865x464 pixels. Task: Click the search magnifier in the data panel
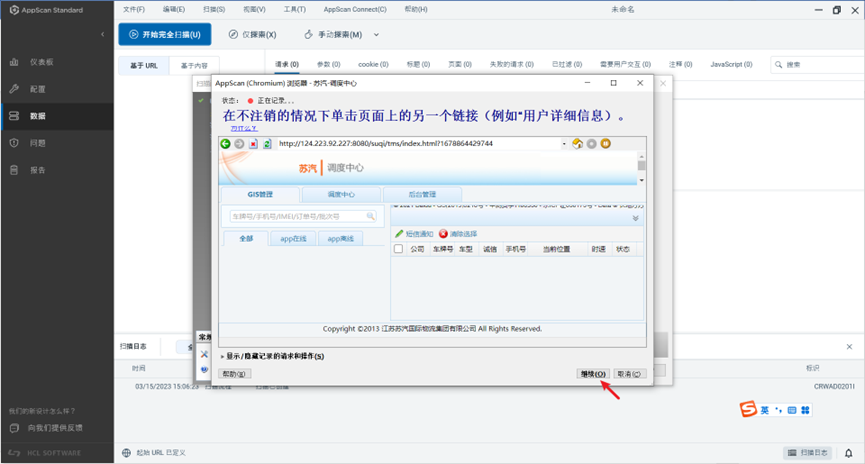point(778,65)
